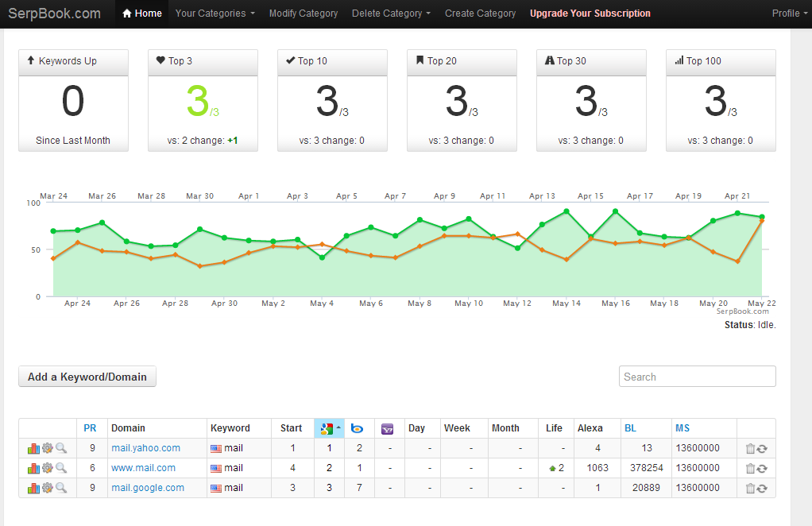Screen dimensions: 812x526
Task: Click the Life column header
Action: tap(554, 428)
